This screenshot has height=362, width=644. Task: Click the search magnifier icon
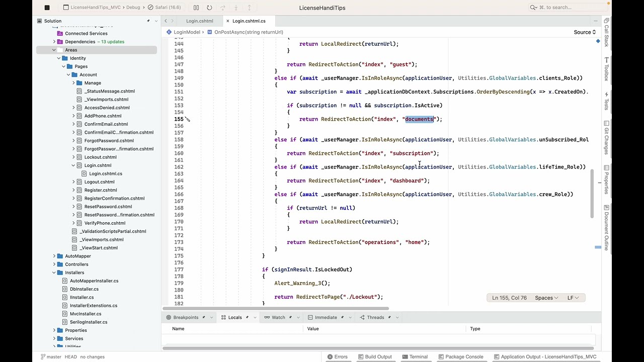coord(533,8)
